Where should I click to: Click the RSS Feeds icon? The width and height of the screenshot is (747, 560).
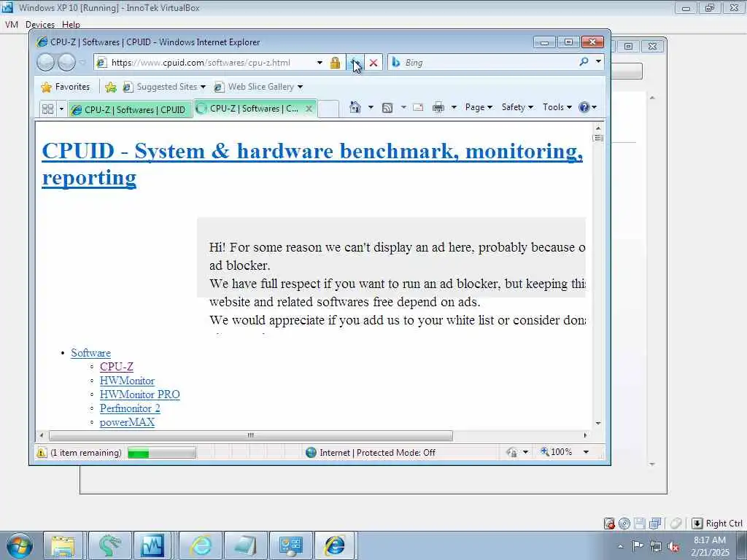[387, 108]
